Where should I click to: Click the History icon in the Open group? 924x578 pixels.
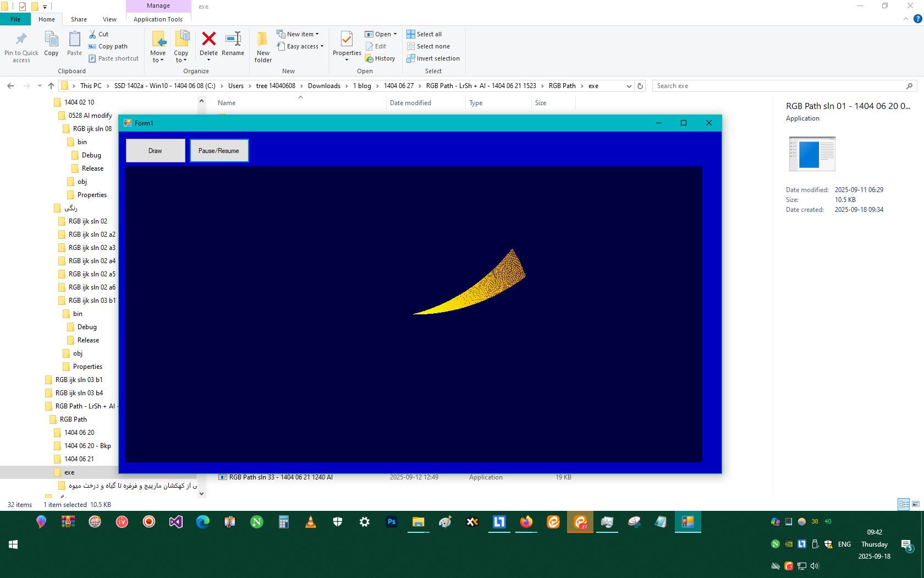pyautogui.click(x=381, y=58)
